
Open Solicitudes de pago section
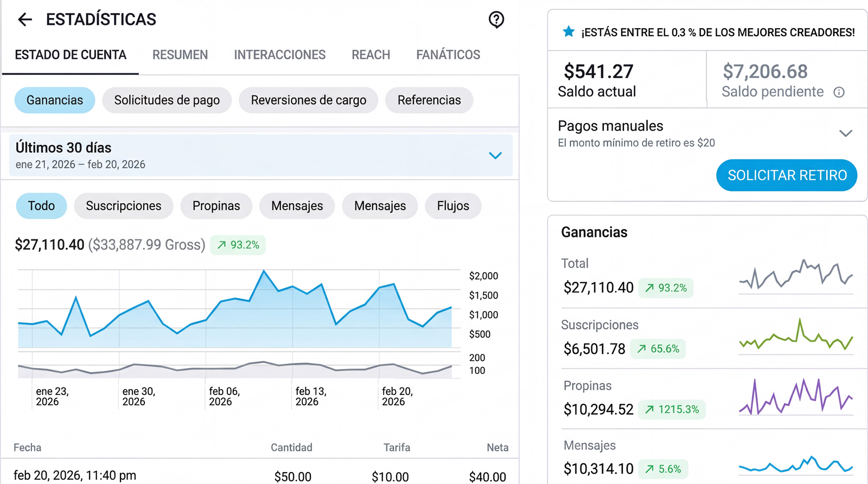167,100
